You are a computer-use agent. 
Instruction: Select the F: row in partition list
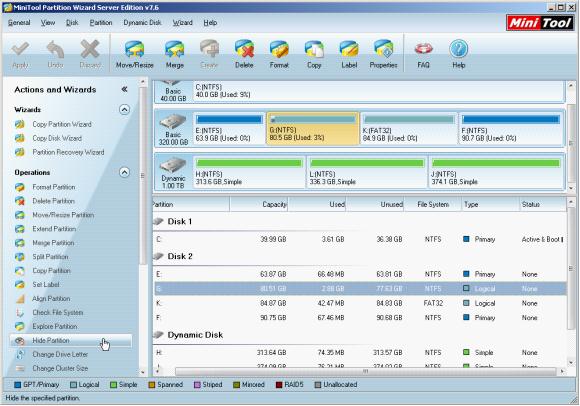[360, 318]
